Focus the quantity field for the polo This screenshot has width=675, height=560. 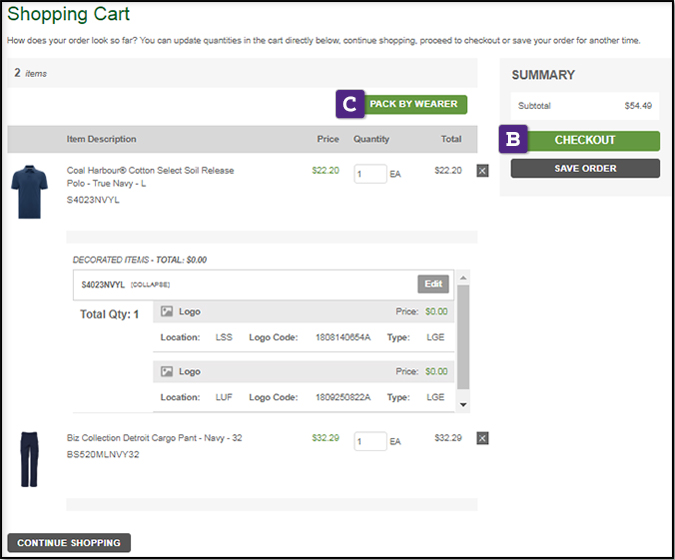370,173
